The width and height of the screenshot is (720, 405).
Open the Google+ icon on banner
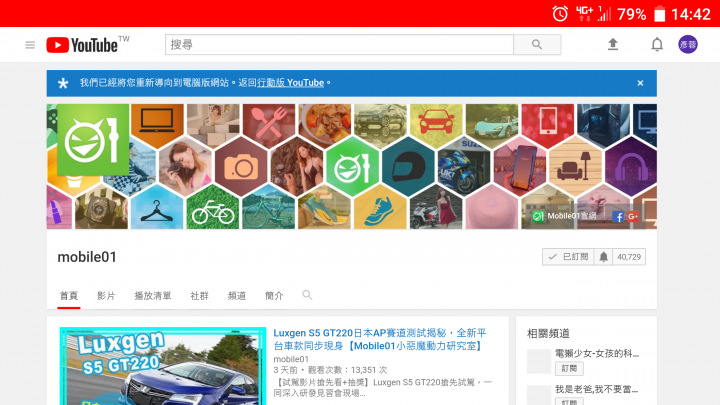click(633, 216)
